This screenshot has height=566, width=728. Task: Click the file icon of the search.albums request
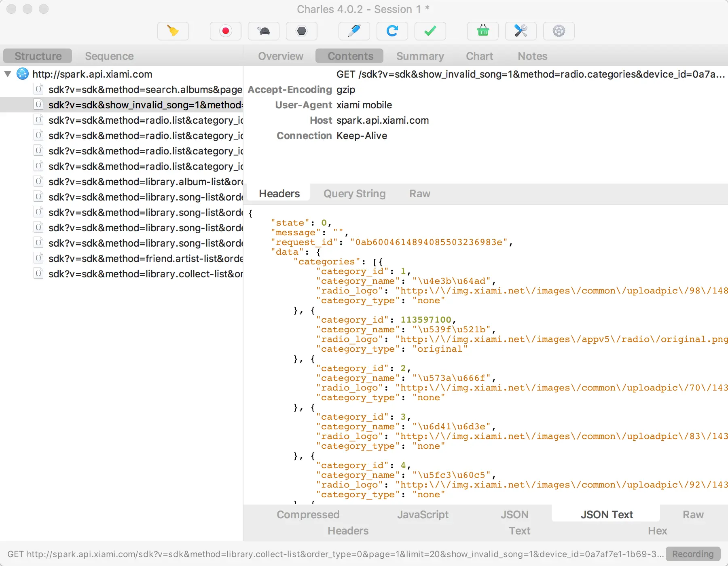(38, 89)
